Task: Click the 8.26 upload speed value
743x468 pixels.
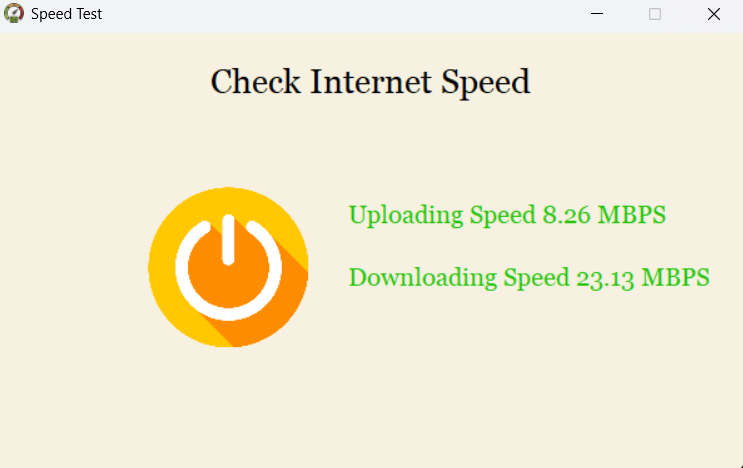Action: pos(567,215)
